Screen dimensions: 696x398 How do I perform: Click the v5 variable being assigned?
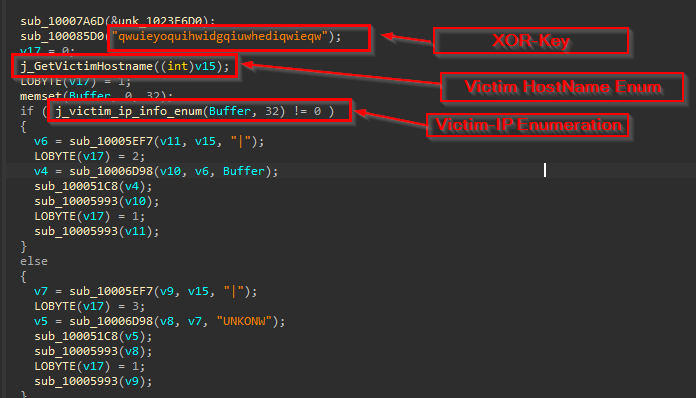click(x=41, y=321)
